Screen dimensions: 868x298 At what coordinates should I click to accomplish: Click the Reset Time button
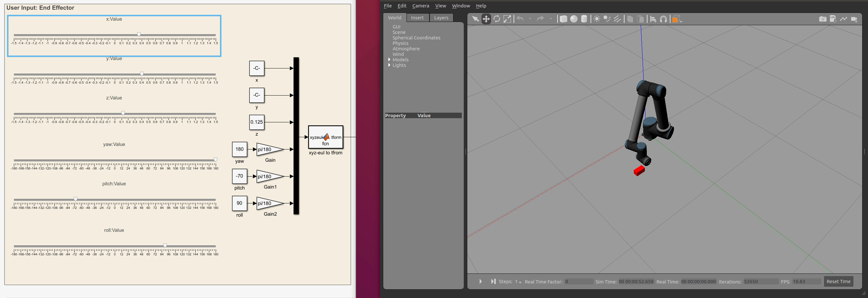[x=838, y=282]
